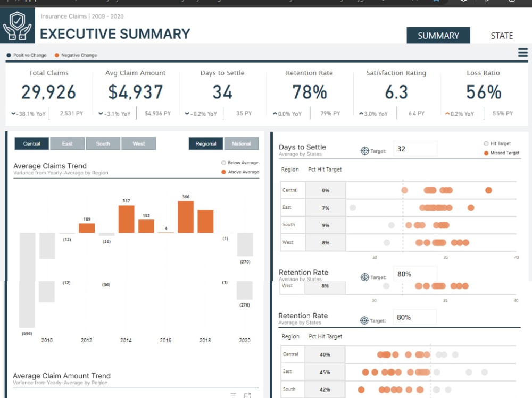Click the filter icon under Average Claim Amount Trend
Image resolution: width=532 pixels, height=398 pixels.
coord(233,395)
